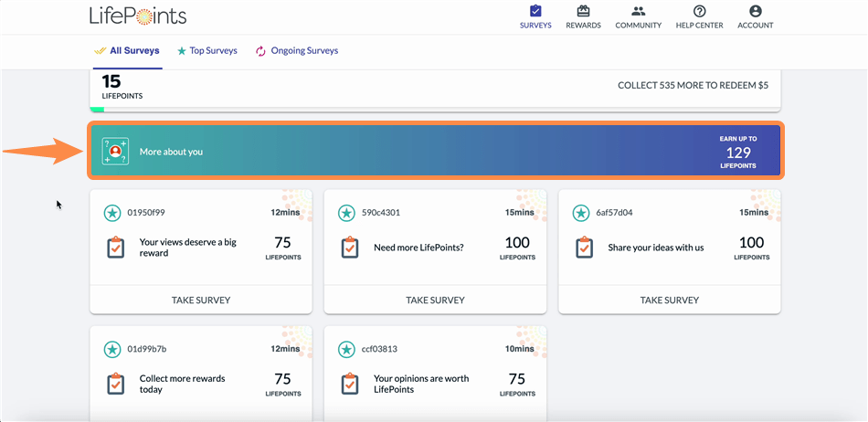This screenshot has height=422, width=868.
Task: Click the Earn up to 129 LifePoints text
Action: [738, 153]
